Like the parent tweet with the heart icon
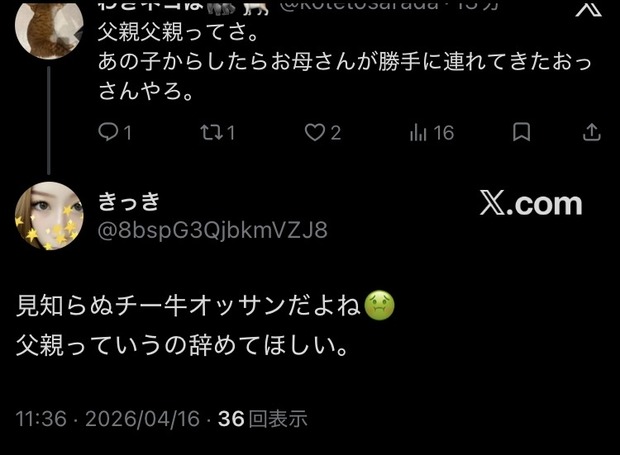This screenshot has height=455, width=620. pyautogui.click(x=315, y=132)
